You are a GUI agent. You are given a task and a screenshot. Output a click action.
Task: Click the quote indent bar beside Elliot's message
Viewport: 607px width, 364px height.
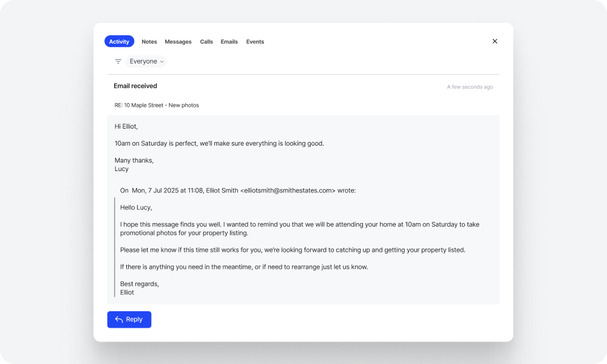click(x=115, y=249)
